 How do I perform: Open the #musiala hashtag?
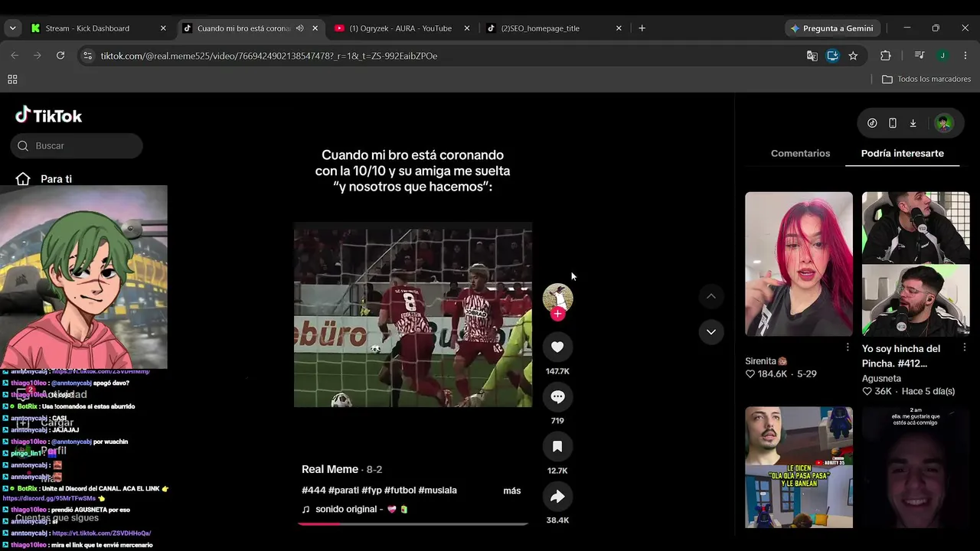438,491
